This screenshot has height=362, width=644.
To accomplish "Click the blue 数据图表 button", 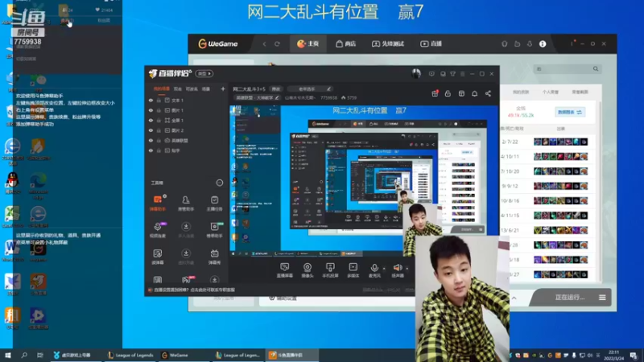I will point(570,112).
